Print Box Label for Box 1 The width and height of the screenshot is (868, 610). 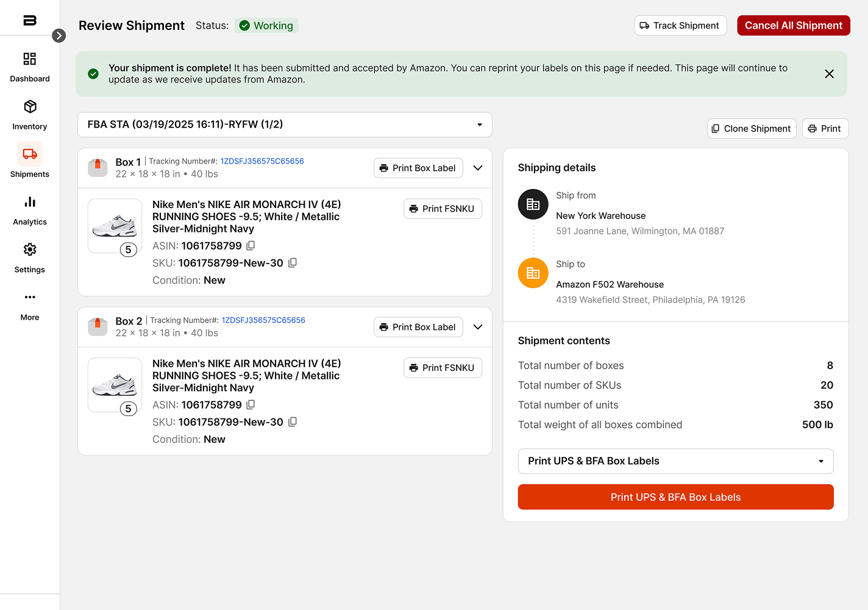pyautogui.click(x=418, y=168)
